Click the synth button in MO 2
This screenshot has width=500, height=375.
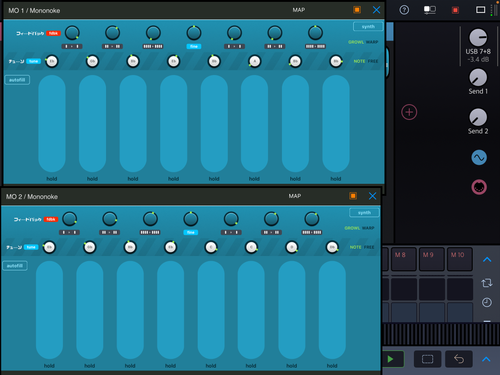coord(364,212)
